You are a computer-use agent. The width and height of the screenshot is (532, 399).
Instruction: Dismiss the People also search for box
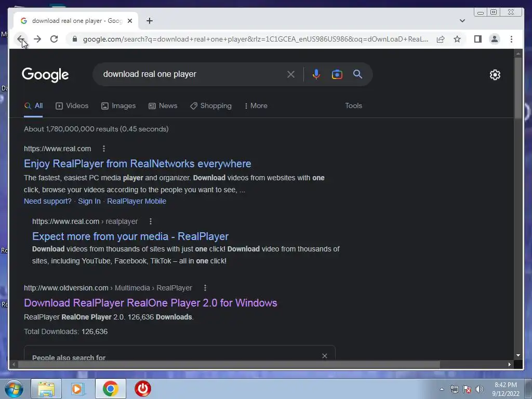325,355
